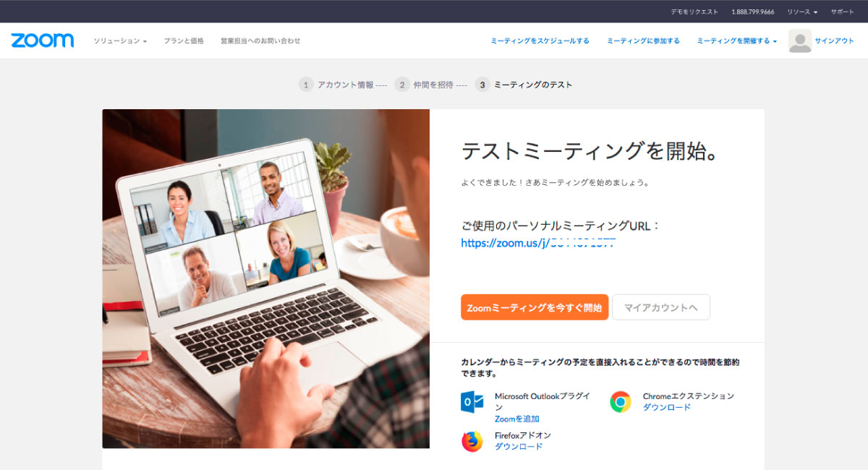Viewport: 868px width, 470px height.
Task: Open the リソース dropdown in top bar
Action: [802, 12]
